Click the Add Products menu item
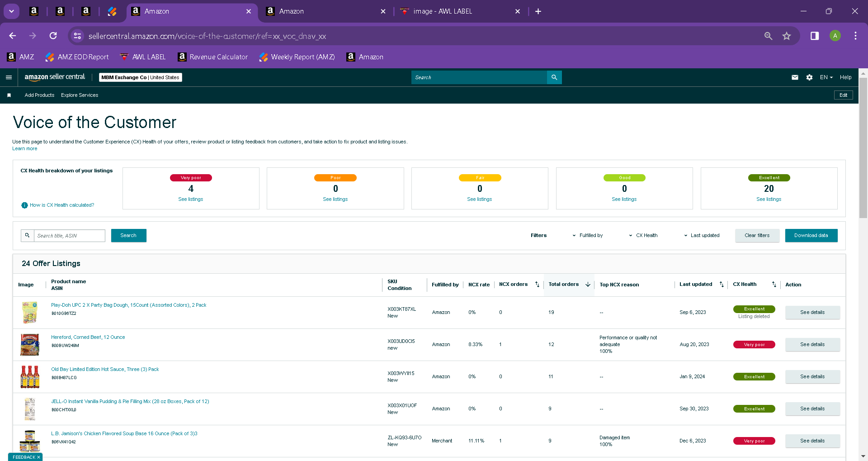Screen dimensions: 868x461 click(x=39, y=95)
